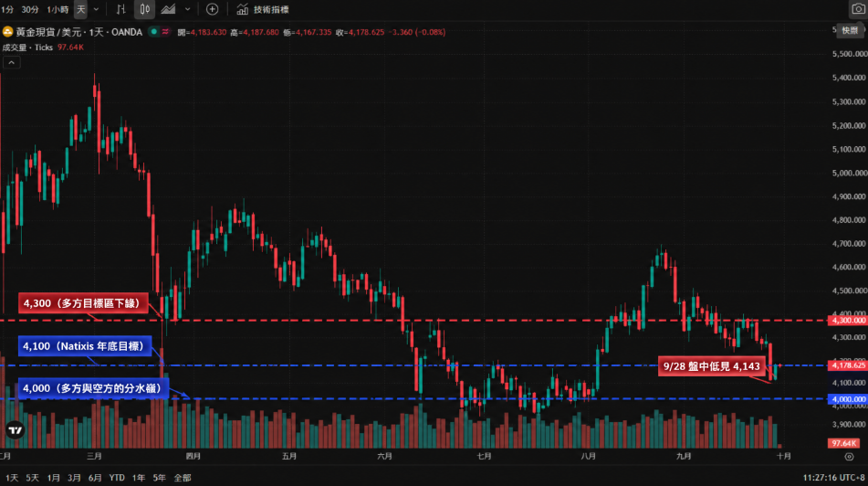Screen dimensions: 868x486
Task: Click the compare or add symbol plus icon
Action: [x=212, y=9]
